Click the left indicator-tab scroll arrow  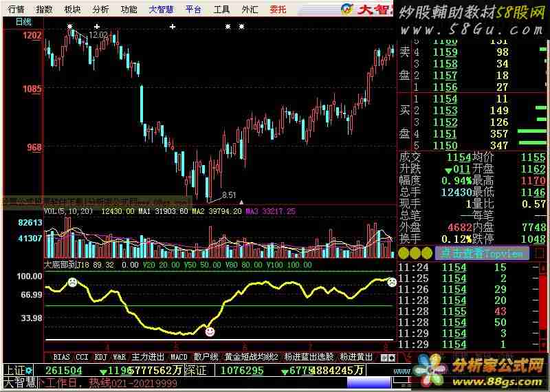point(384,358)
